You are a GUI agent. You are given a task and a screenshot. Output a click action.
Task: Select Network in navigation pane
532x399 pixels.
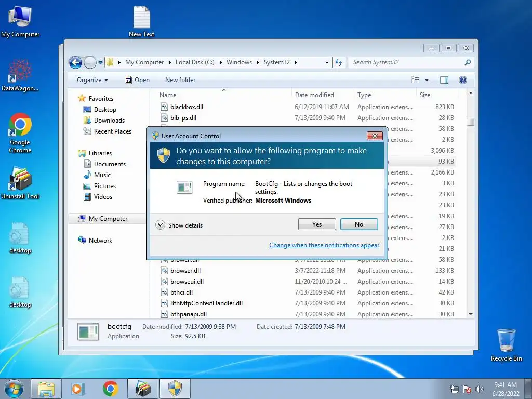coord(95,241)
